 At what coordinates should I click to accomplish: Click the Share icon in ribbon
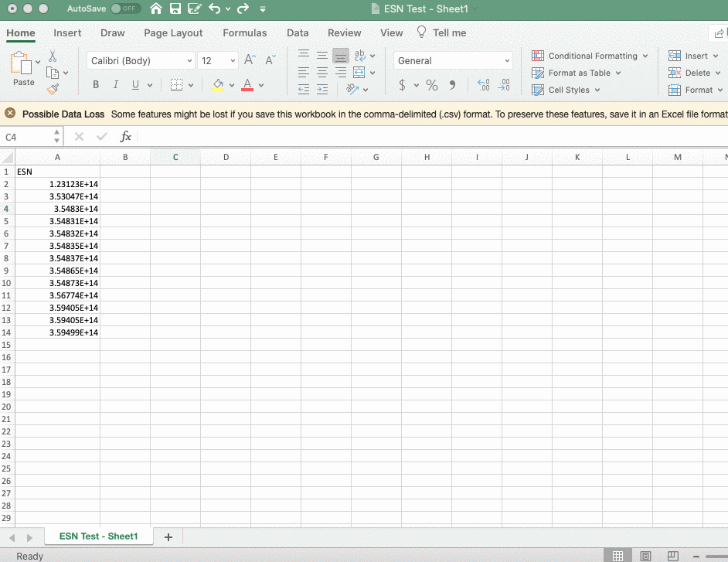point(719,33)
